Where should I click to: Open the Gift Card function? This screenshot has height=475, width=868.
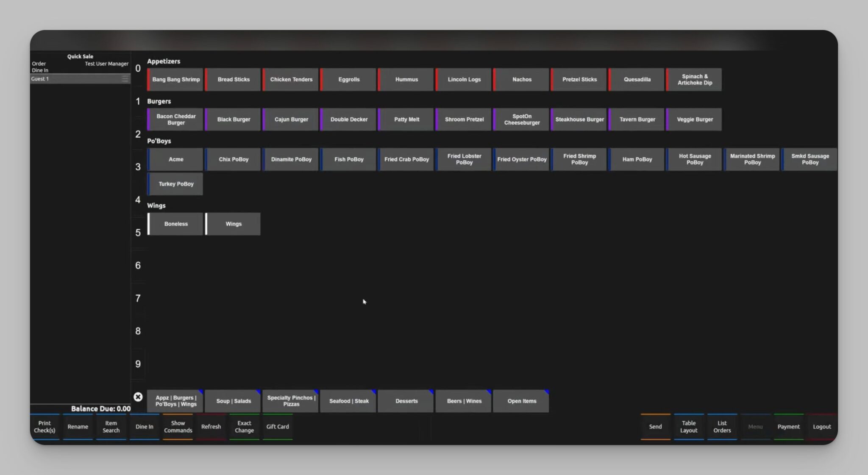(x=277, y=427)
